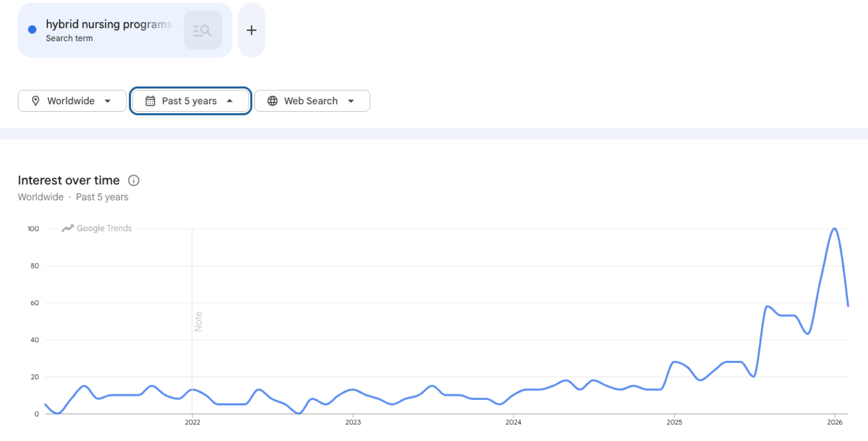Click the location pin icon beside Worldwide
The image size is (868, 441).
coord(36,101)
